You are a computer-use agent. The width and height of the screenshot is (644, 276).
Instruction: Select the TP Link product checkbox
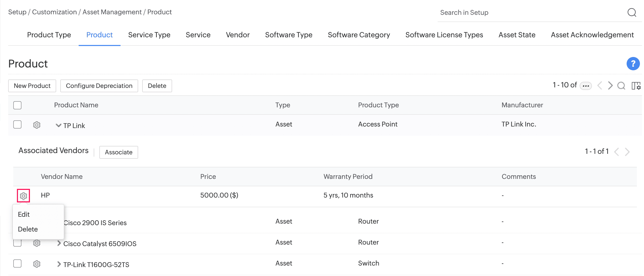pos(17,125)
